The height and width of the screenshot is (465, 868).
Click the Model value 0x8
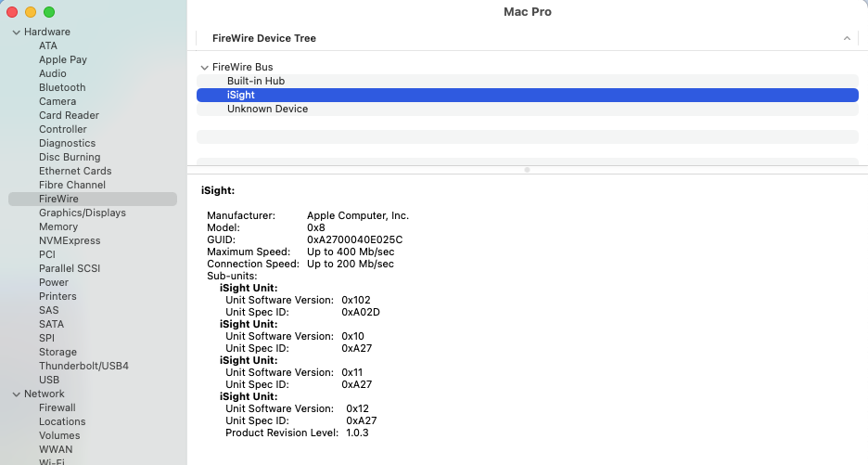coord(316,227)
